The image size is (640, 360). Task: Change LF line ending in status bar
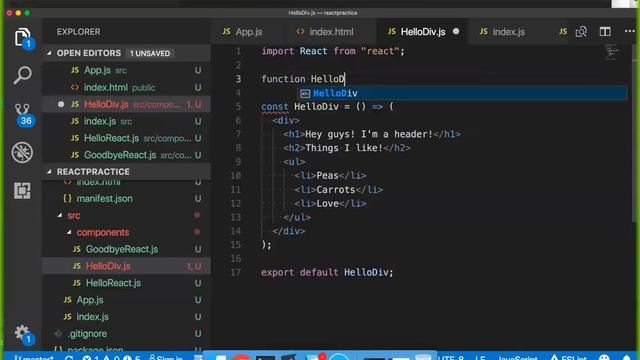pos(480,358)
